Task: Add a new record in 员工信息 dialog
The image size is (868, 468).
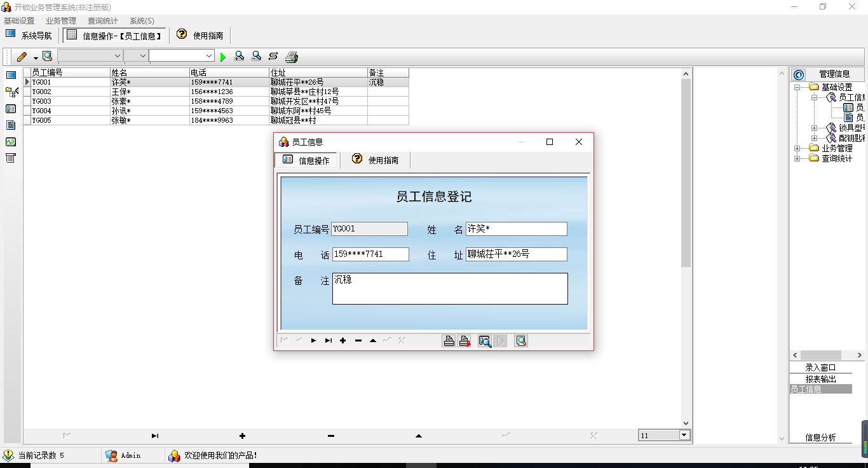Action: [343, 341]
